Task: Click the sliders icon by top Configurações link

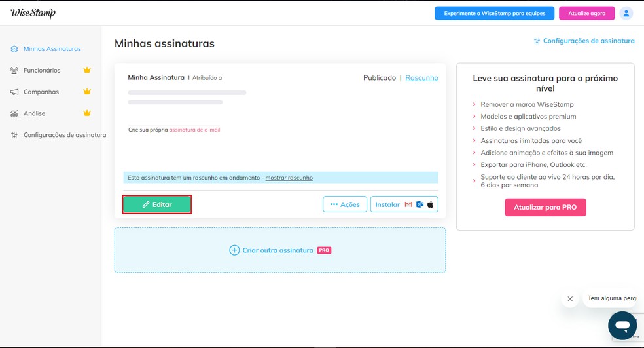Action: (537, 41)
